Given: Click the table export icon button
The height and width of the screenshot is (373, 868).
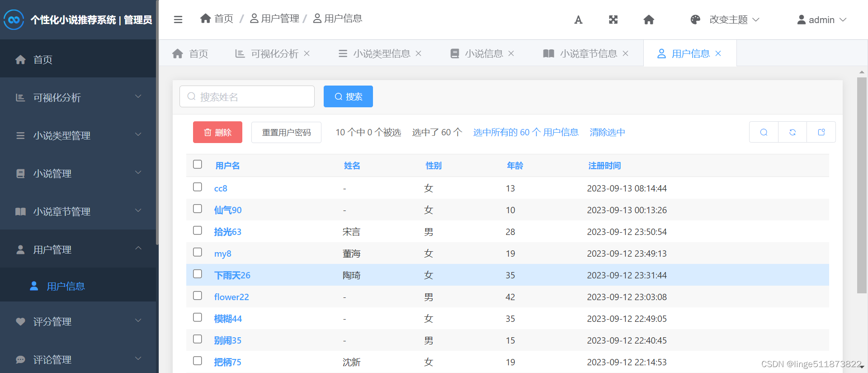Looking at the screenshot, I should click(821, 132).
